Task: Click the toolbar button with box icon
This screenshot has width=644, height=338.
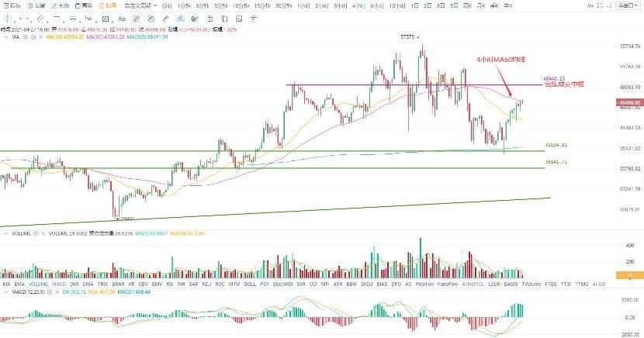Action: coord(85,5)
